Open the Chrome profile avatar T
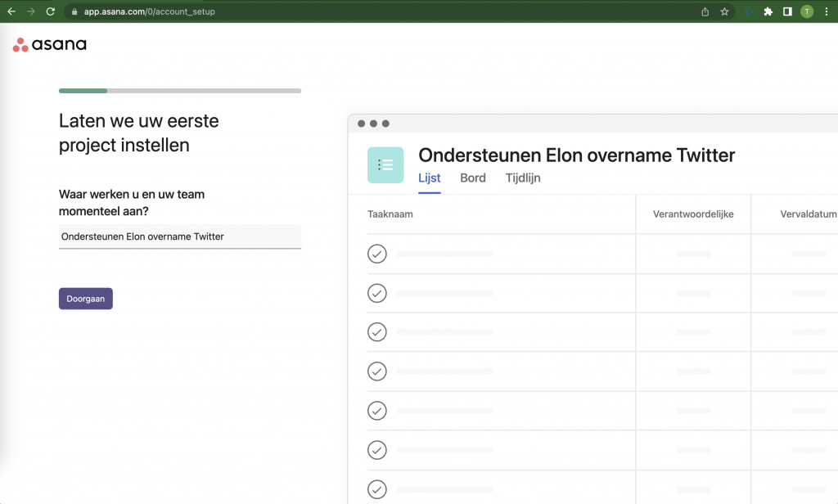838x504 pixels. [x=807, y=11]
